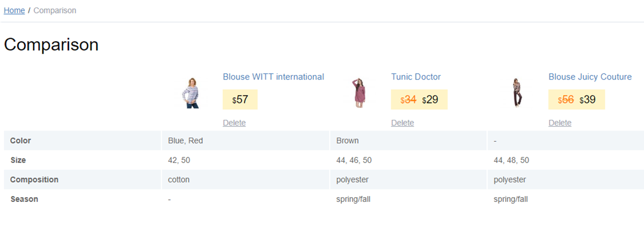The width and height of the screenshot is (644, 246).
Task: Click the 'Brown' color cell
Action: pyautogui.click(x=408, y=141)
